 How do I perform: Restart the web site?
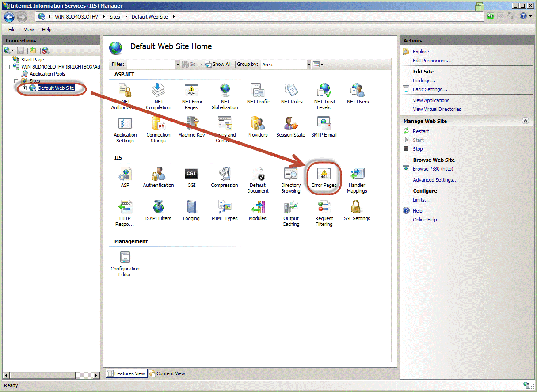tap(421, 131)
